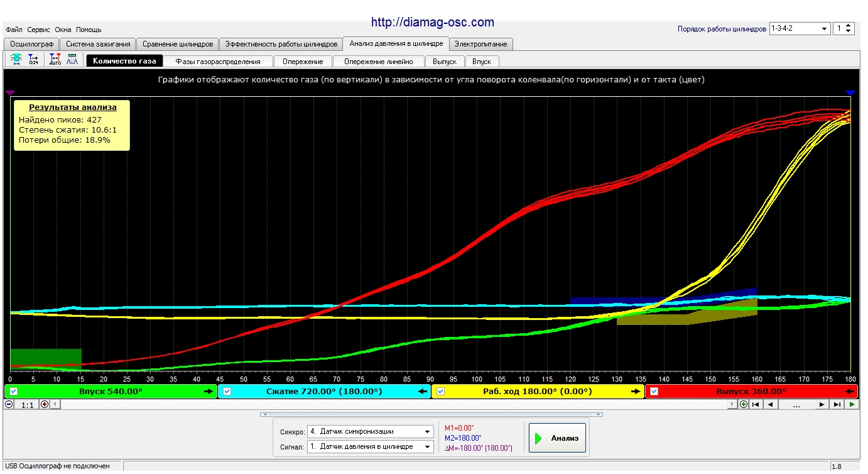Image resolution: width=868 pixels, height=474 pixels.
Task: Open the Сервис menu
Action: [39, 30]
